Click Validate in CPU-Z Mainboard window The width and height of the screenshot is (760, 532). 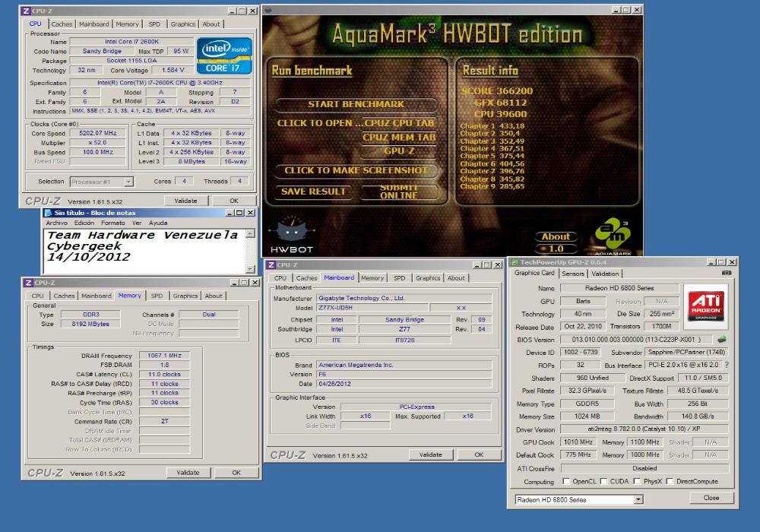(x=430, y=454)
